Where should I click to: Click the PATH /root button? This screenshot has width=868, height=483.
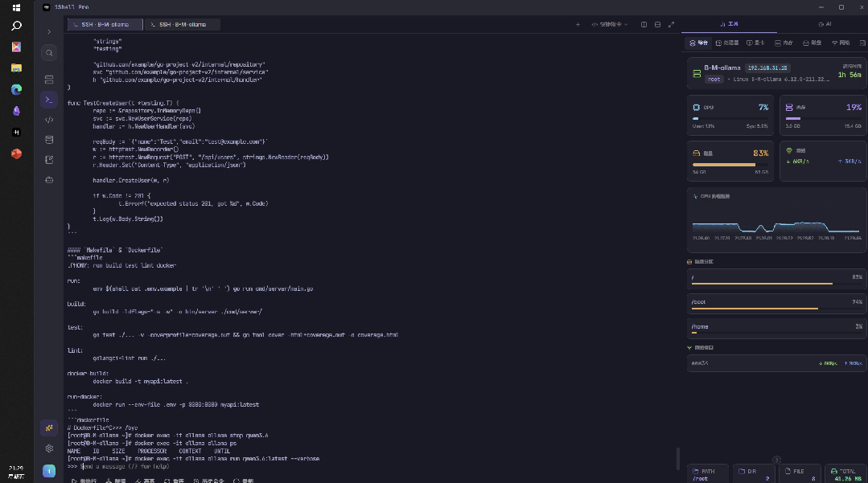pos(707,475)
